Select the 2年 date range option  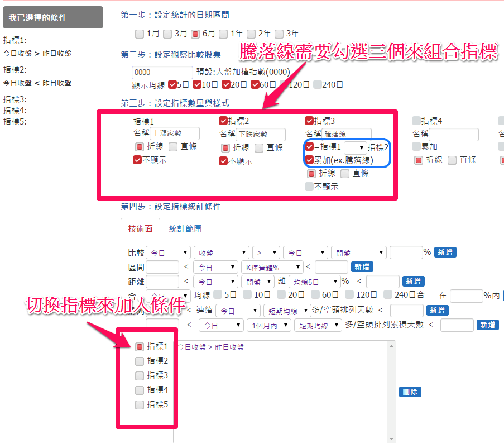251,34
